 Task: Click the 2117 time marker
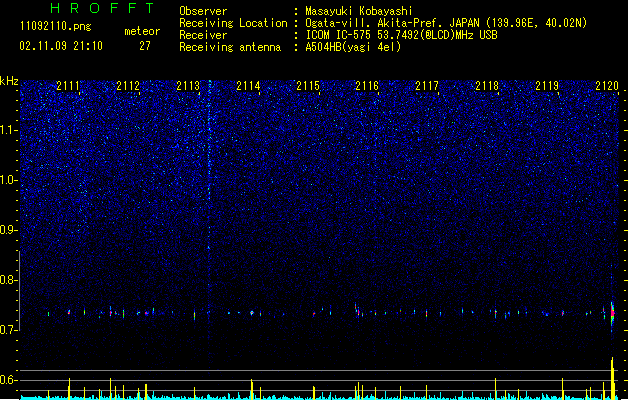point(427,85)
